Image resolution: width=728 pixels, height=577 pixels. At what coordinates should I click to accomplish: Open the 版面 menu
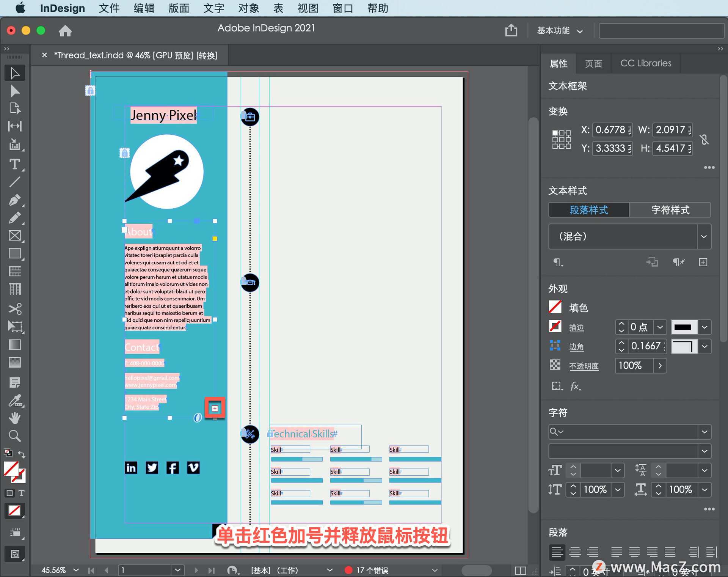click(179, 8)
